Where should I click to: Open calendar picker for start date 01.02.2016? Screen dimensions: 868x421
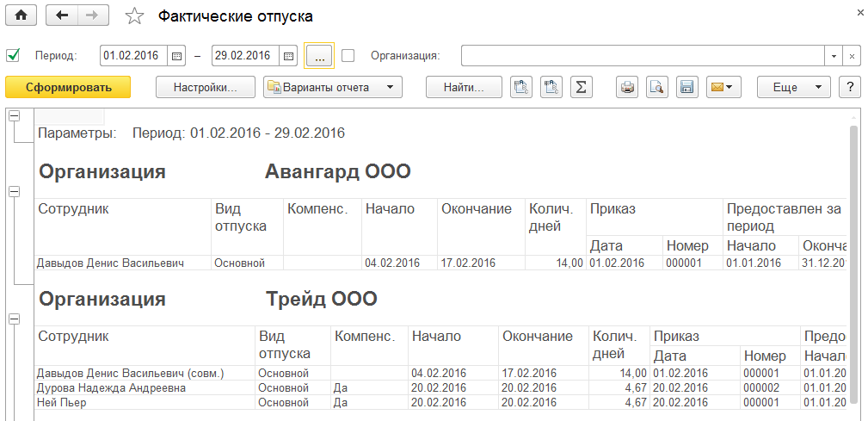tap(177, 56)
